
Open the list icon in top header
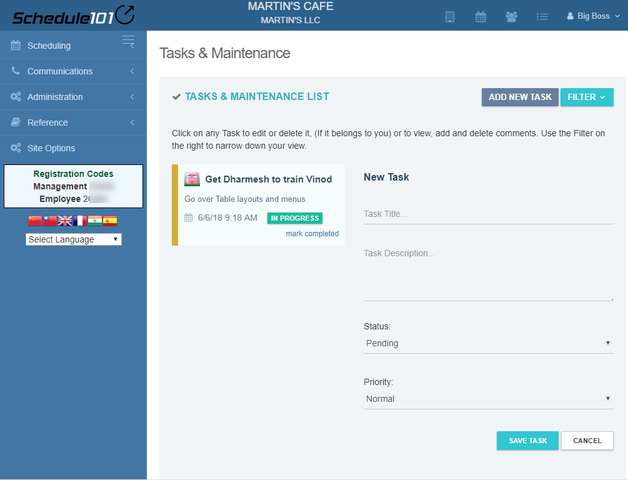point(542,17)
